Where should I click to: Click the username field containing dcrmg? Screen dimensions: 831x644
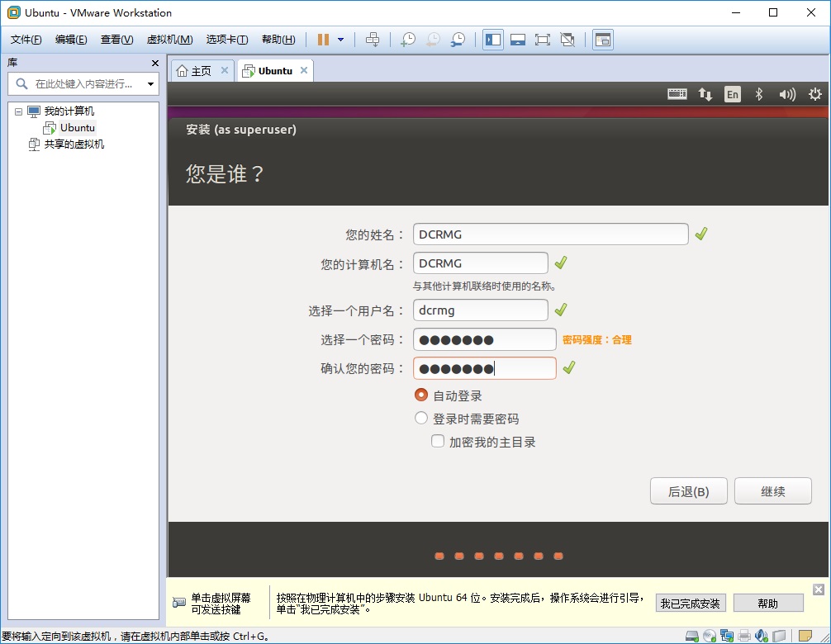(481, 310)
